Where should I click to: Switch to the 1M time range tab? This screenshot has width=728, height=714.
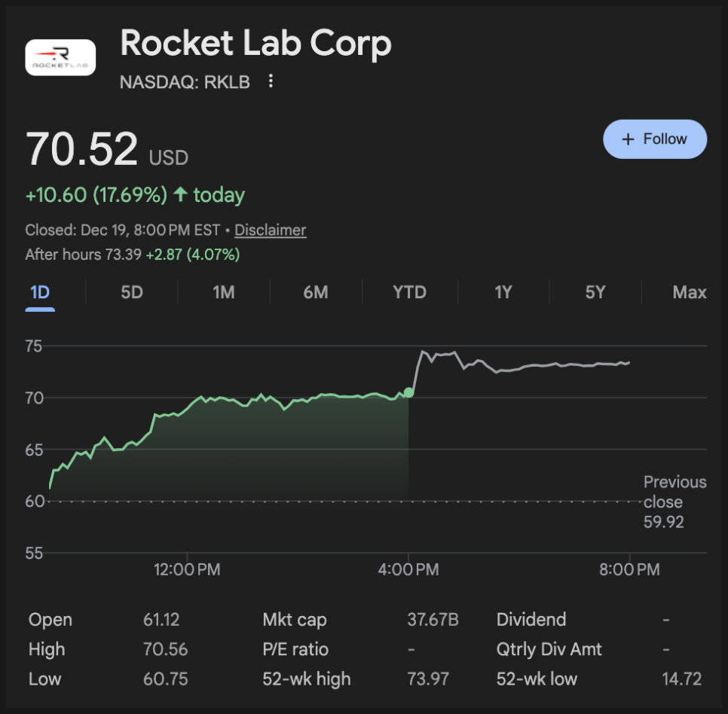point(224,292)
